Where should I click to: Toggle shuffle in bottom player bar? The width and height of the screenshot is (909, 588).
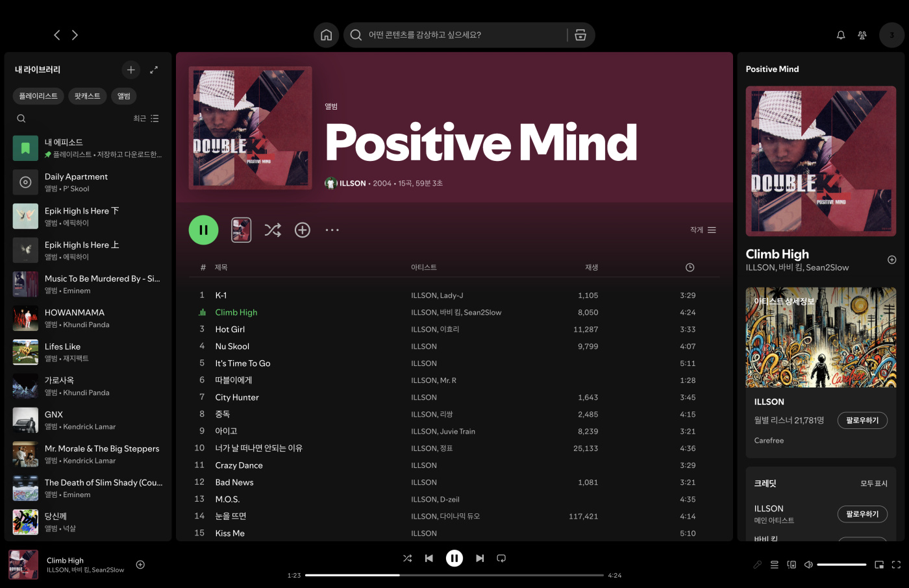[407, 558]
